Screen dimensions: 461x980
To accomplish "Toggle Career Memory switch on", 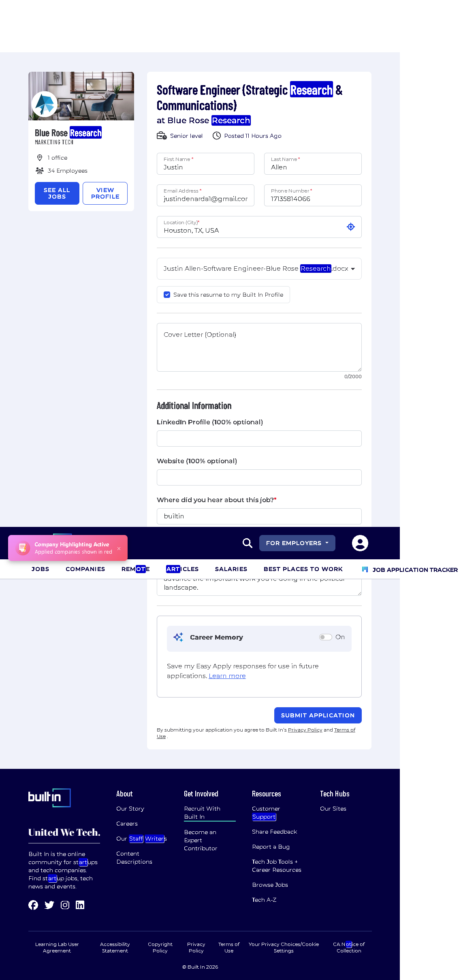I will [325, 637].
